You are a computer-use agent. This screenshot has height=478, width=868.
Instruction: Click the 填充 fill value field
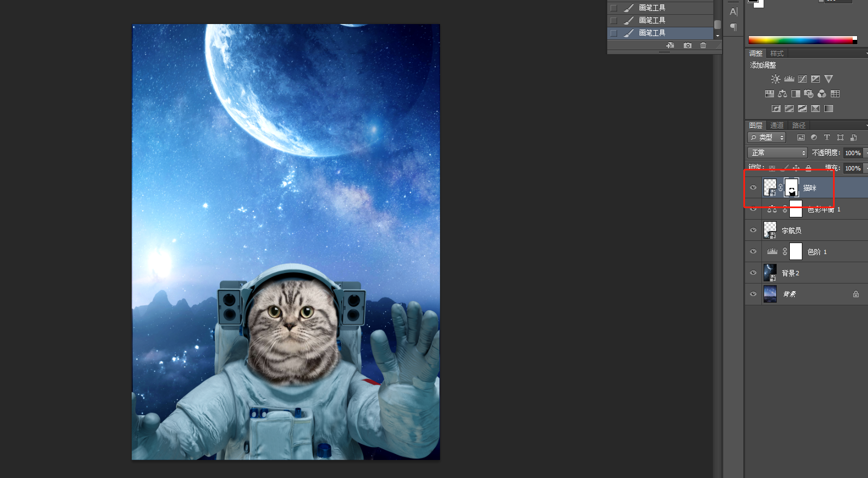(x=853, y=168)
